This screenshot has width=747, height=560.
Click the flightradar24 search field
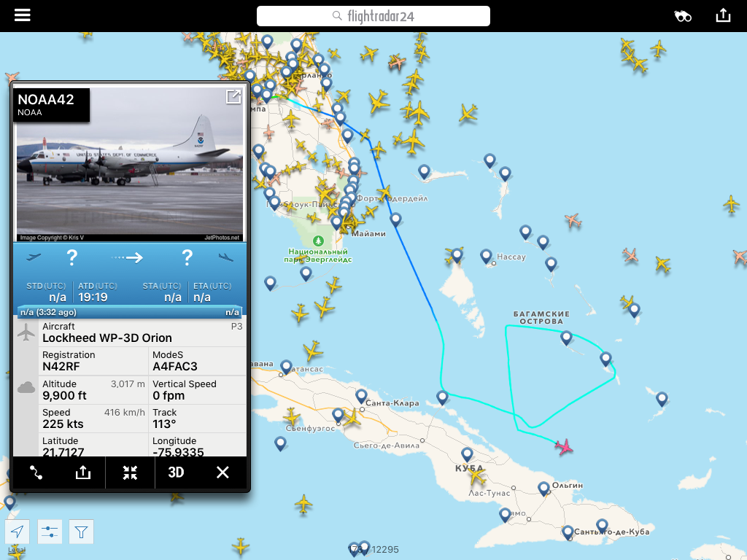(x=373, y=16)
